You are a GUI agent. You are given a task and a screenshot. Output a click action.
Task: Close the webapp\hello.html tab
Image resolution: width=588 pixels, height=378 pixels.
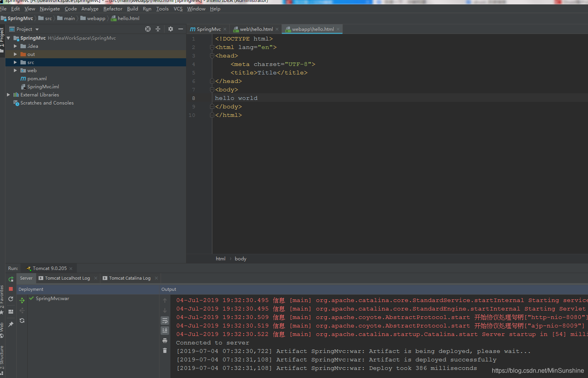pyautogui.click(x=338, y=29)
